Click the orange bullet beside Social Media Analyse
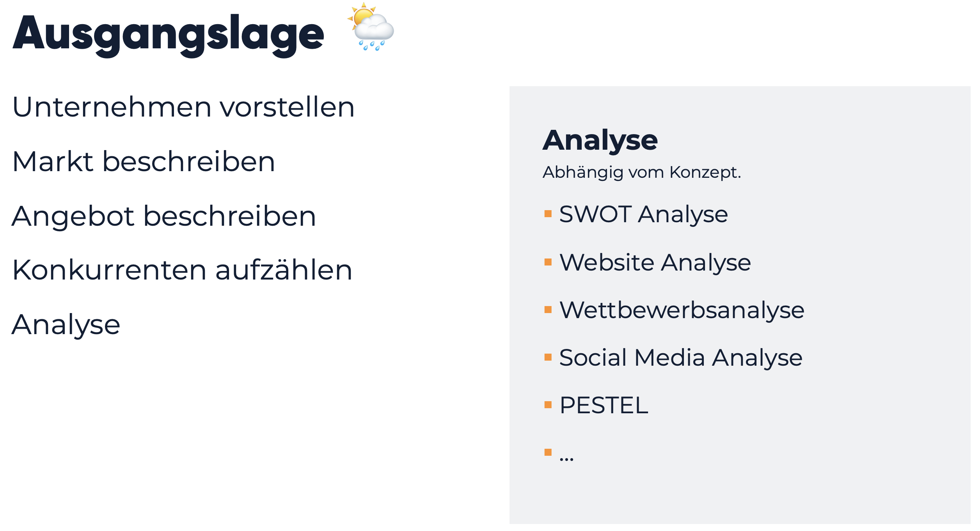This screenshot has width=980, height=531. 548,357
